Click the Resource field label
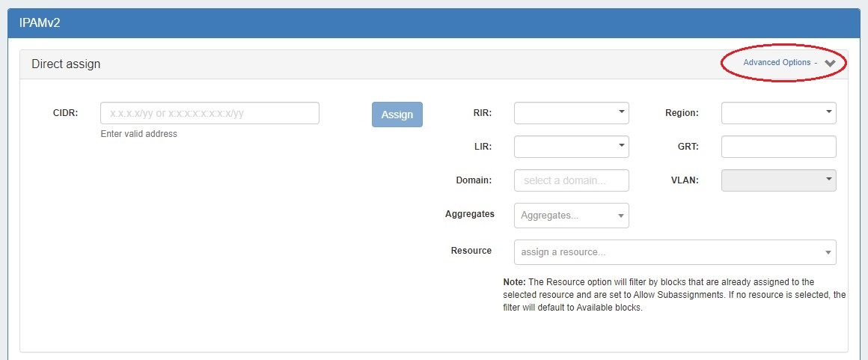 click(471, 251)
